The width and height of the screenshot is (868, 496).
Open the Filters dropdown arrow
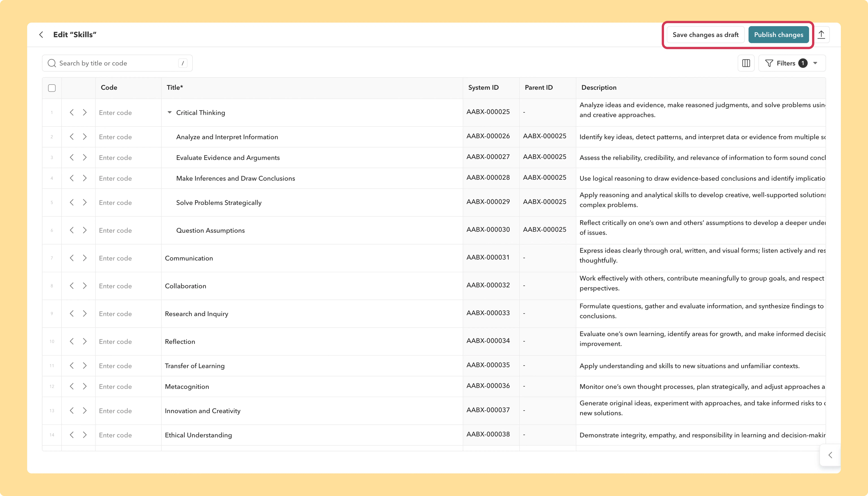(x=815, y=63)
